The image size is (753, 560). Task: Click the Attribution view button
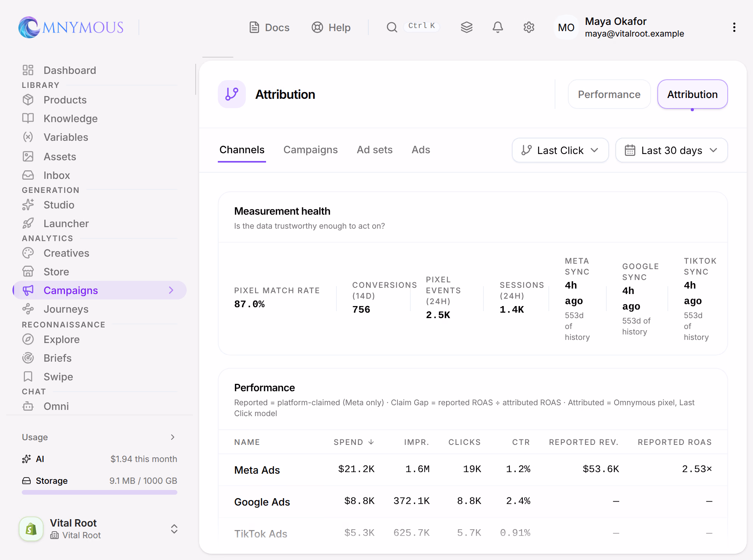pyautogui.click(x=692, y=94)
